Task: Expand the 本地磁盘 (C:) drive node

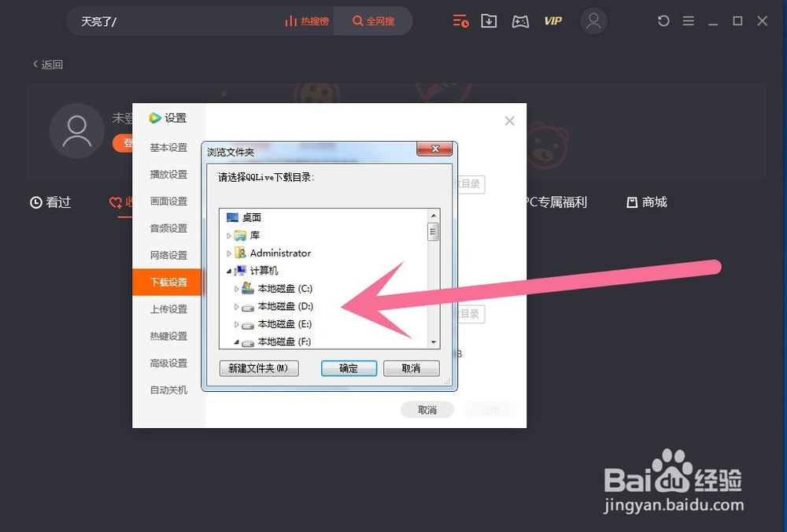Action: coord(237,288)
